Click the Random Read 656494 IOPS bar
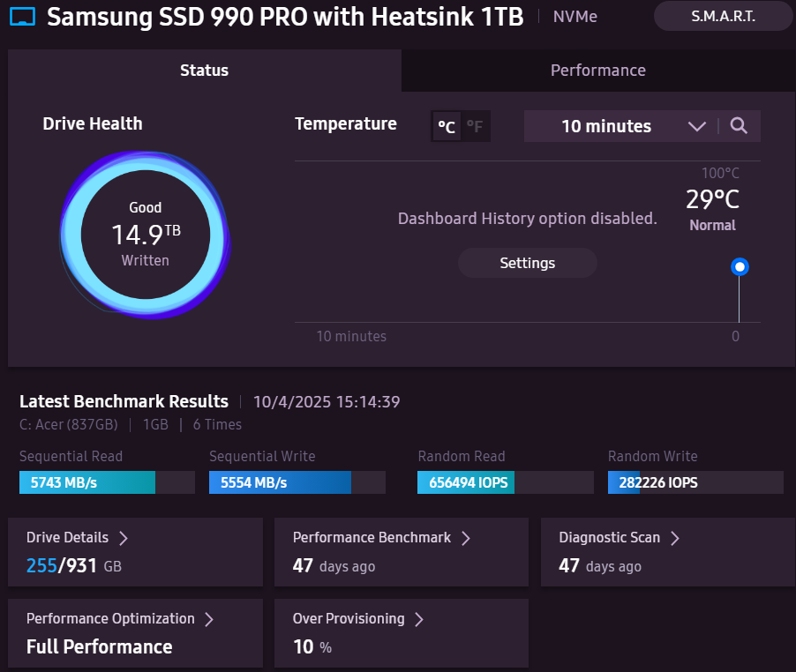 (505, 482)
